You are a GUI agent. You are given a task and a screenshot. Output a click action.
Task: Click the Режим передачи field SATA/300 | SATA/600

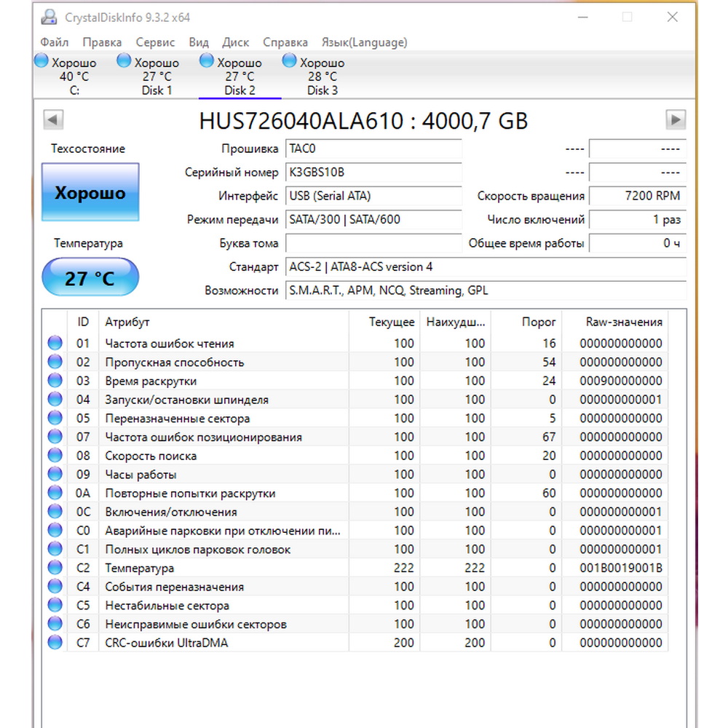[373, 220]
